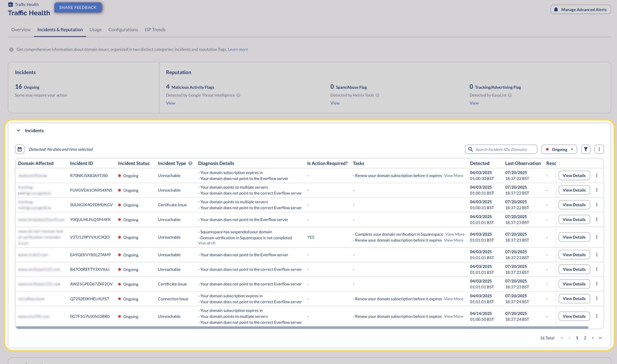Follow the Learn more link

[x=238, y=50]
